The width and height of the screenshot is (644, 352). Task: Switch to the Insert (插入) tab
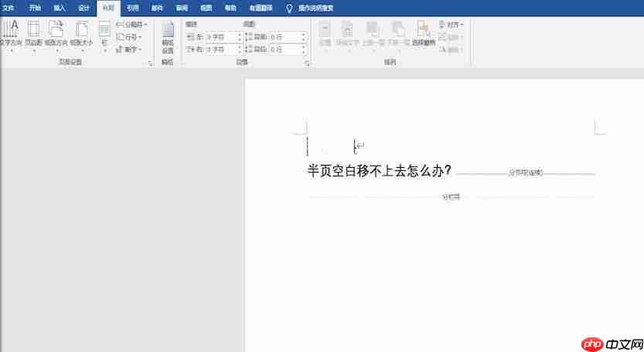[59, 9]
